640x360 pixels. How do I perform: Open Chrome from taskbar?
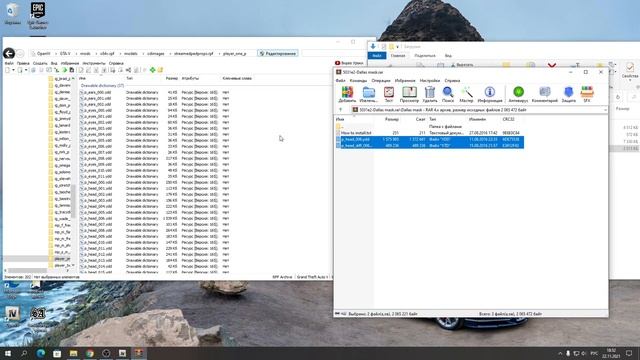[x=90, y=353]
